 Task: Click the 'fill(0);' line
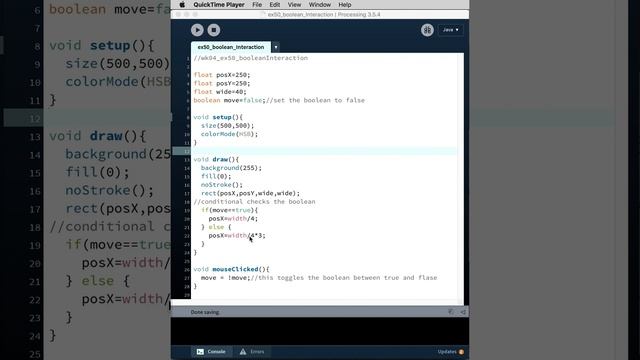(216, 176)
